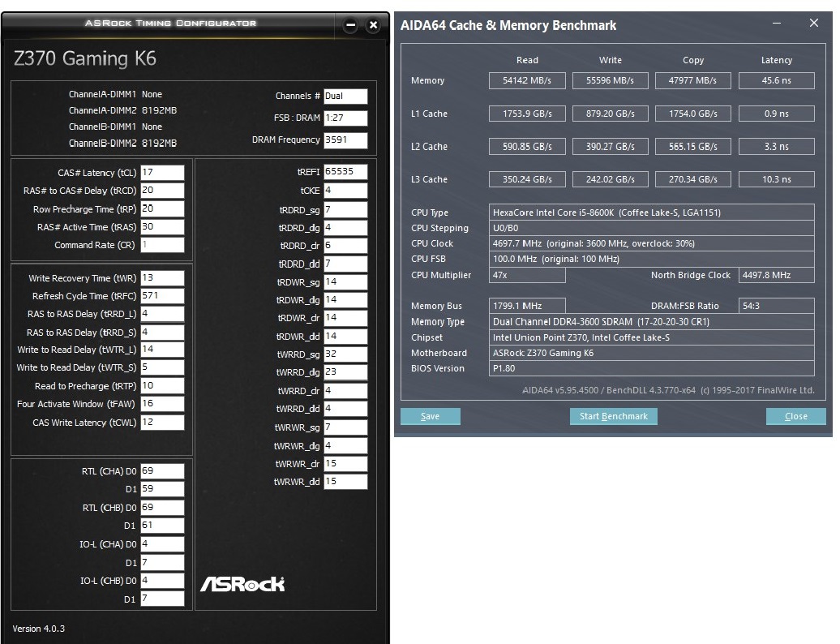Click the tWRRD_dr value field
Viewport: 840px width, 644px height.
[345, 391]
